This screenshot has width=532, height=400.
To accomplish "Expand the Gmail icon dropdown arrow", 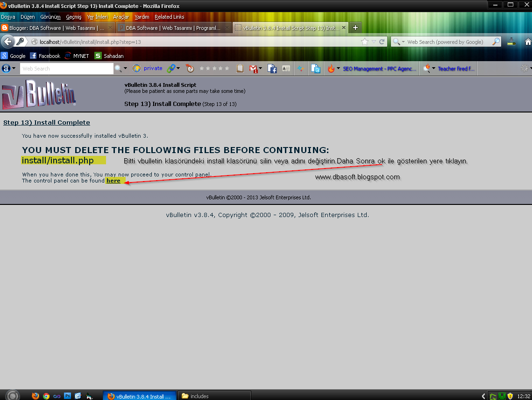I will point(260,69).
